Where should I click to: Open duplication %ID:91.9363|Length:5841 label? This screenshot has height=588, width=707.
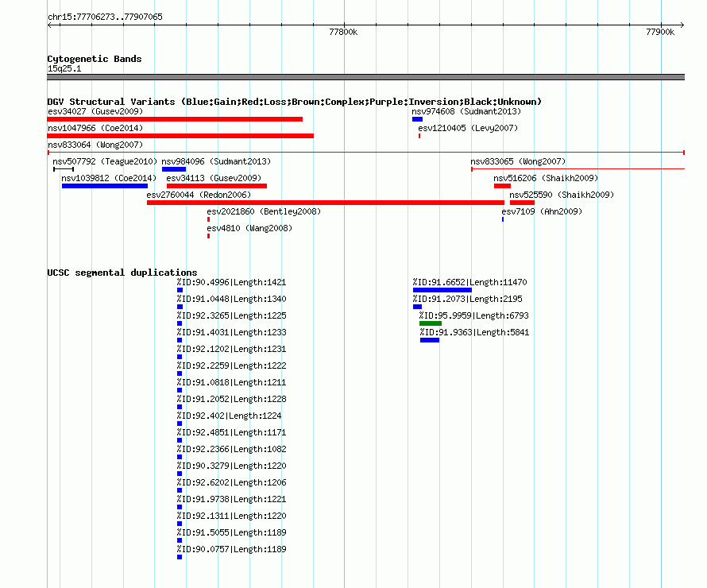pyautogui.click(x=474, y=332)
